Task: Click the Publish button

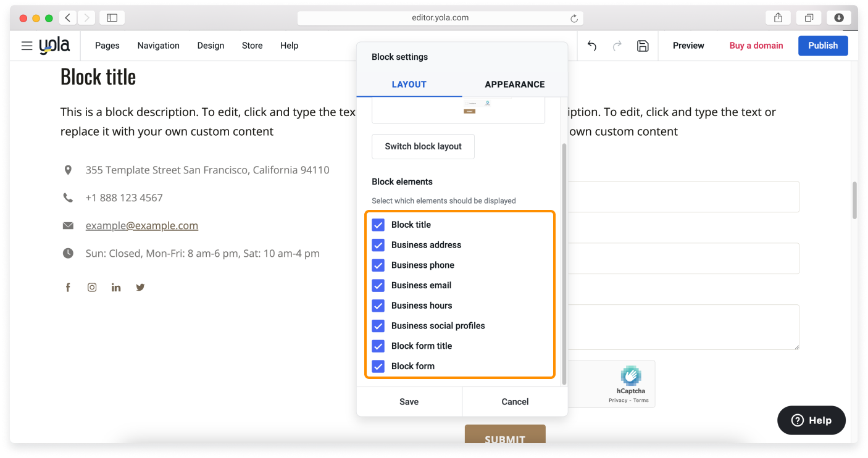Action: pyautogui.click(x=823, y=45)
